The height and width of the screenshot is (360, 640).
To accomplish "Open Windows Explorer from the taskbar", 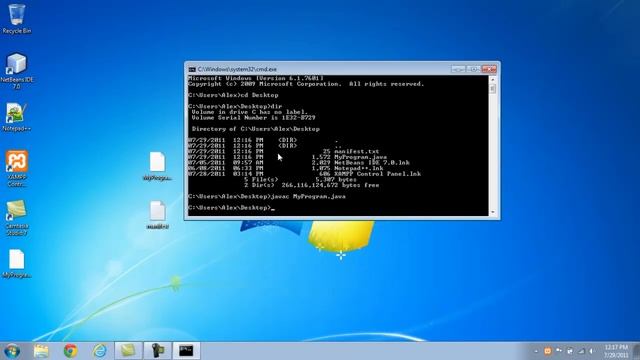I will [x=41, y=351].
